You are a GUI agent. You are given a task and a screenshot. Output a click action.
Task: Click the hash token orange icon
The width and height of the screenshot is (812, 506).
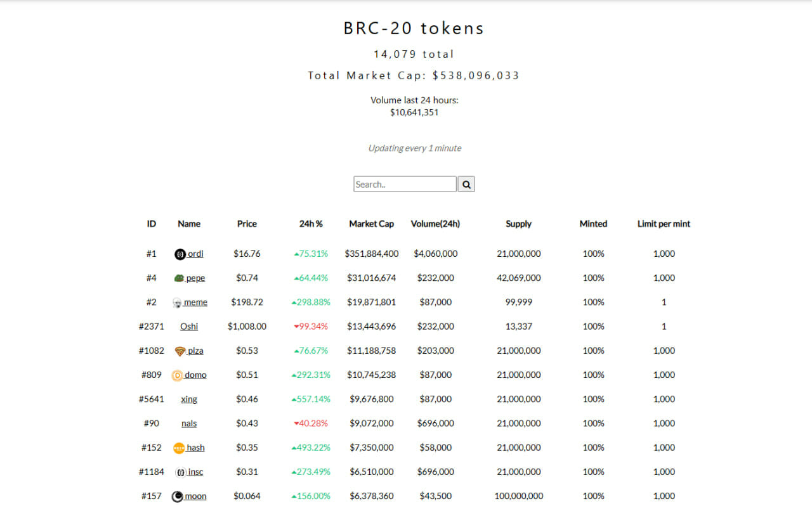179,448
